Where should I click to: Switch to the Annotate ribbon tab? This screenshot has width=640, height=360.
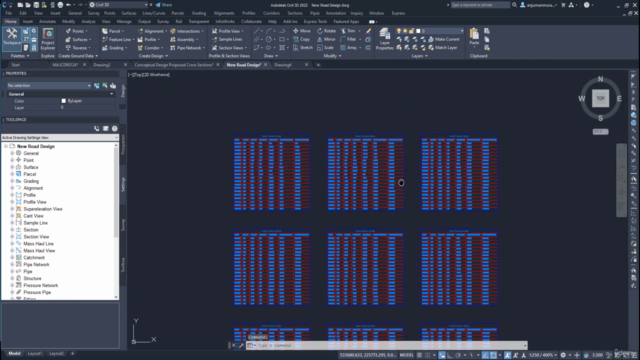(x=47, y=22)
